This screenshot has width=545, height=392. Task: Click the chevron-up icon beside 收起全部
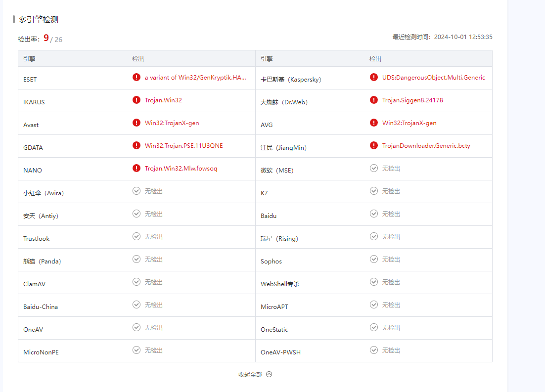(x=269, y=374)
